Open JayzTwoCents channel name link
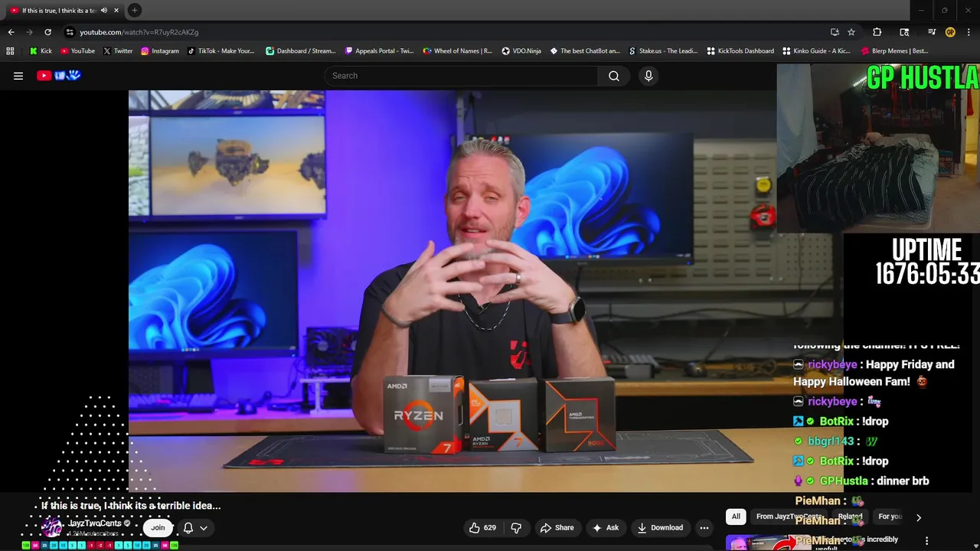Viewport: 980px width, 551px height. point(95,523)
